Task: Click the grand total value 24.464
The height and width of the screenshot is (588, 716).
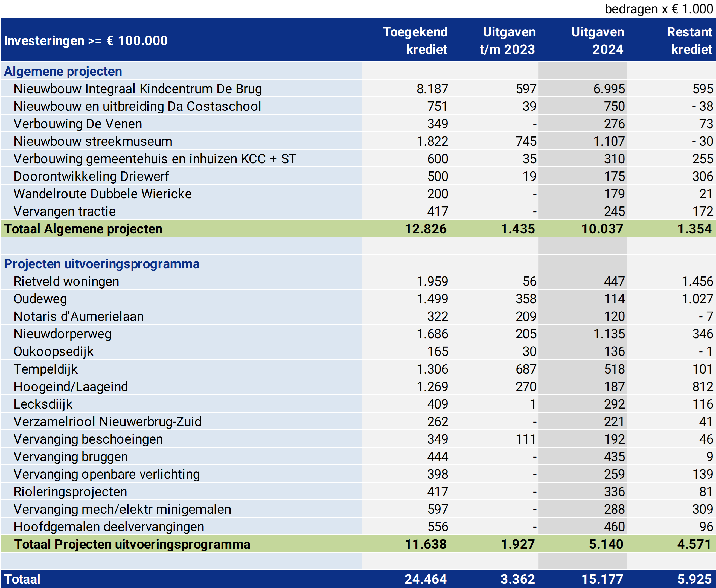Action: 425,579
